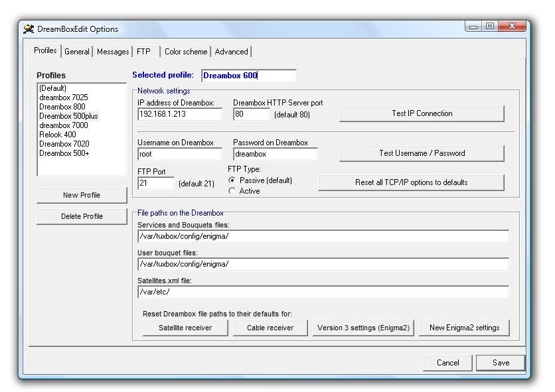The image size is (555, 392).
Task: Reset all TCP/IP options to defaults
Action: point(412,182)
